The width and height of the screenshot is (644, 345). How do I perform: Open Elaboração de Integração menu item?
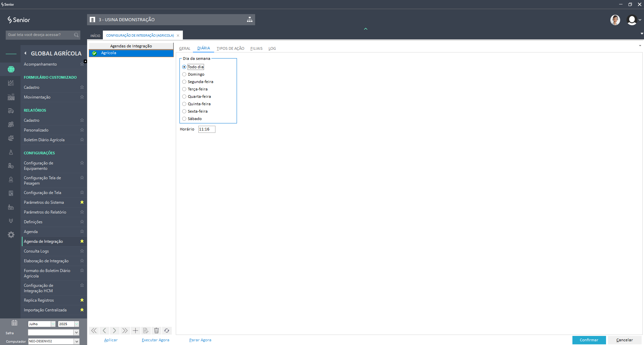pyautogui.click(x=46, y=261)
